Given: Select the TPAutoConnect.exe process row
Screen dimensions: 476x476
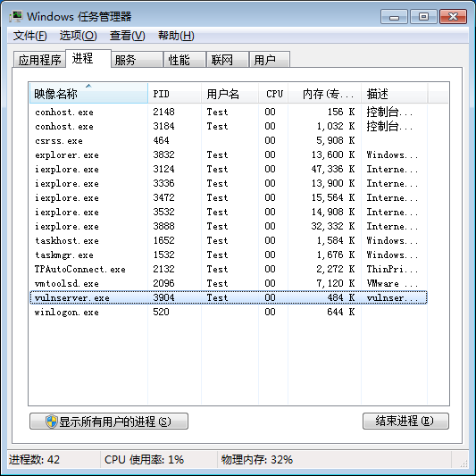Looking at the screenshot, I should tap(229, 269).
